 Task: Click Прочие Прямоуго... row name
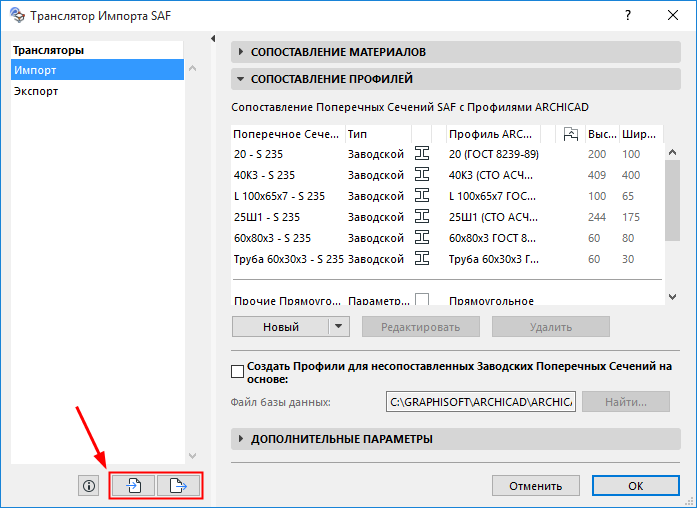pos(287,300)
